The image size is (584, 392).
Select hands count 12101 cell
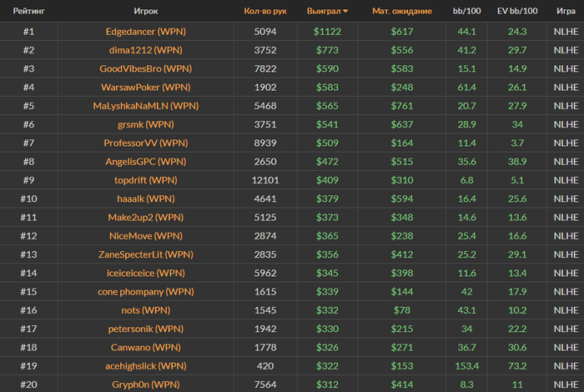[265, 180]
